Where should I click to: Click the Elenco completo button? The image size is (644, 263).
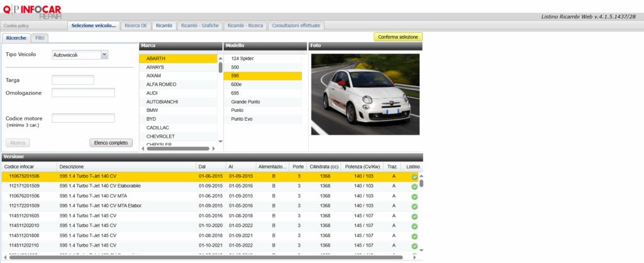click(x=111, y=143)
